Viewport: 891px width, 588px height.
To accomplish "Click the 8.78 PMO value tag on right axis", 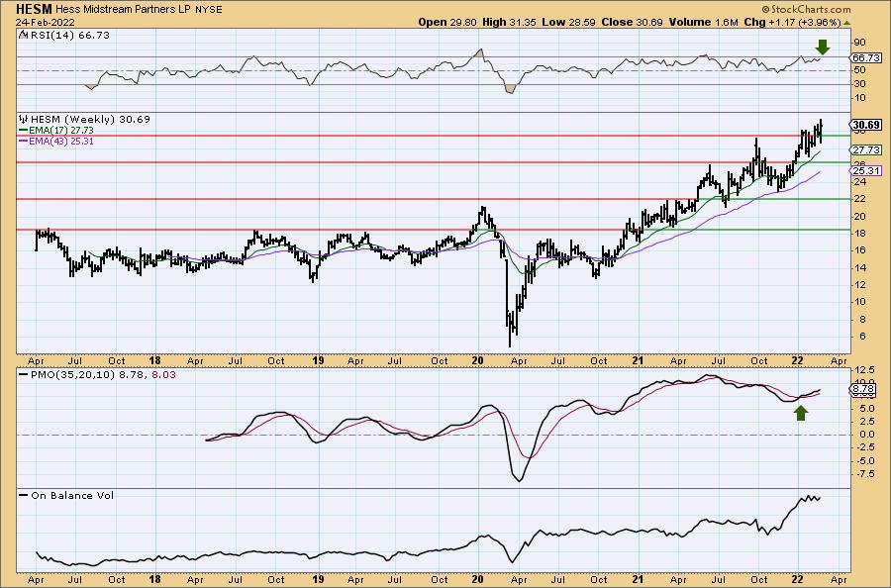I will 863,389.
